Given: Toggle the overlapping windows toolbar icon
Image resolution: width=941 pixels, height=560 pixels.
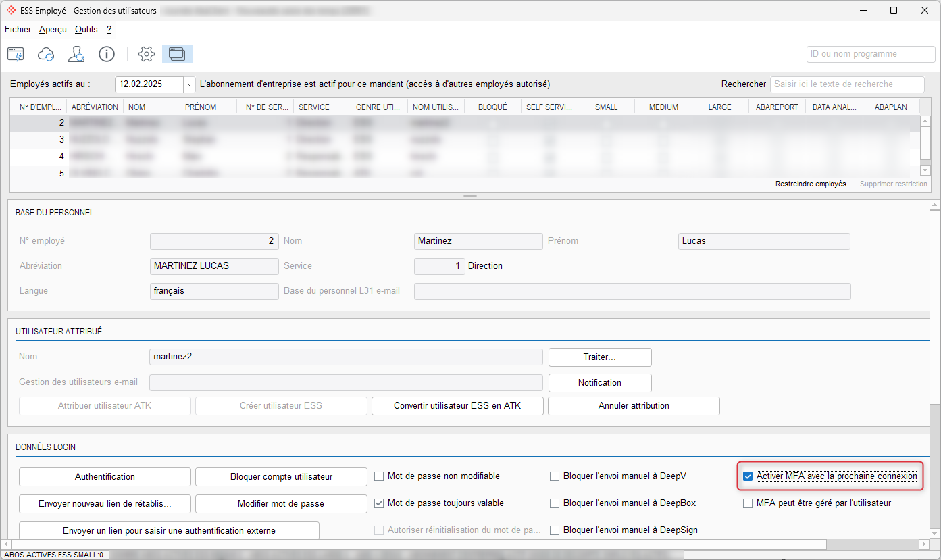Looking at the screenshot, I should coord(177,54).
